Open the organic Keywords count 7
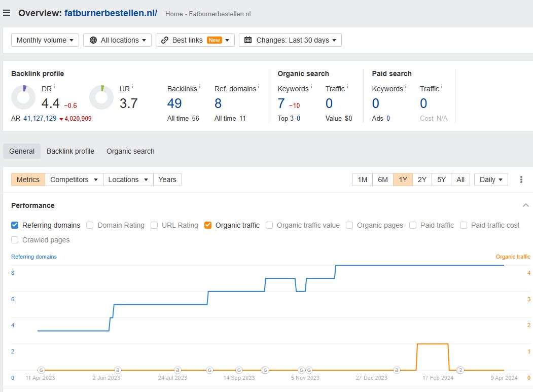This screenshot has height=392, width=533. [x=281, y=103]
